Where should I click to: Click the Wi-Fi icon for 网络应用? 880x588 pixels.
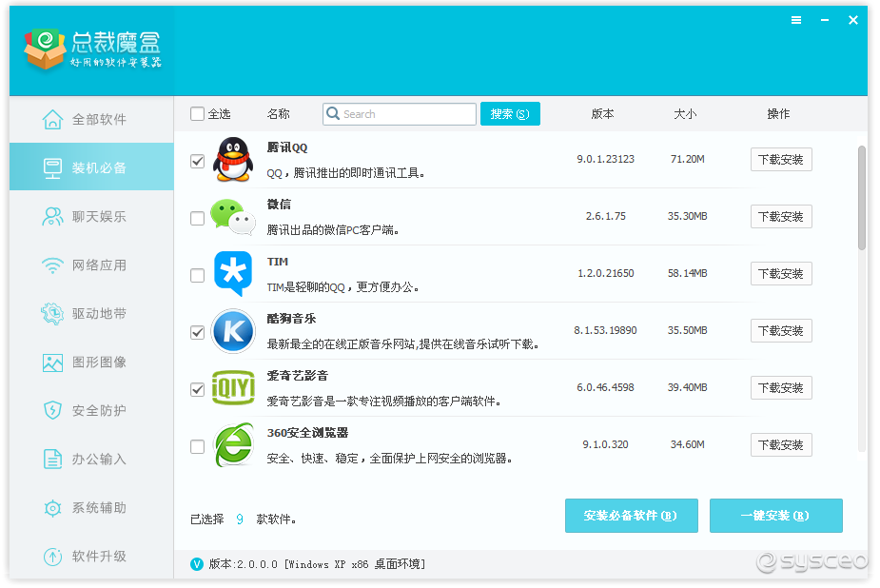52,265
